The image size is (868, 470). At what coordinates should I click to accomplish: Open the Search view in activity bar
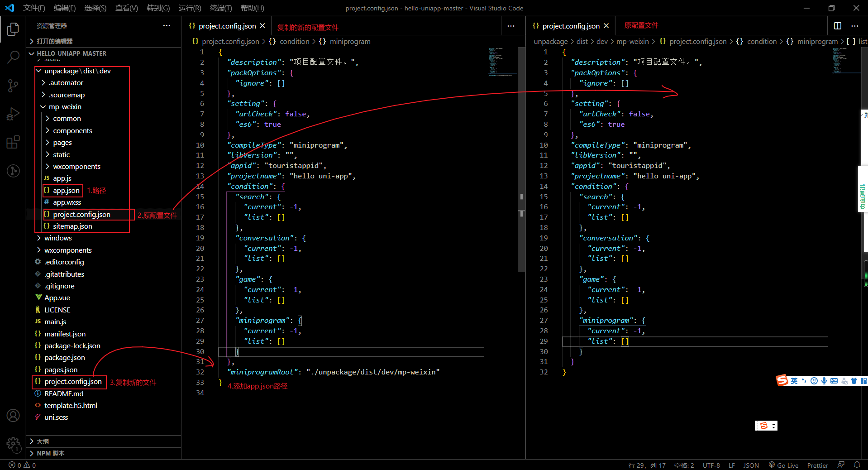click(13, 57)
